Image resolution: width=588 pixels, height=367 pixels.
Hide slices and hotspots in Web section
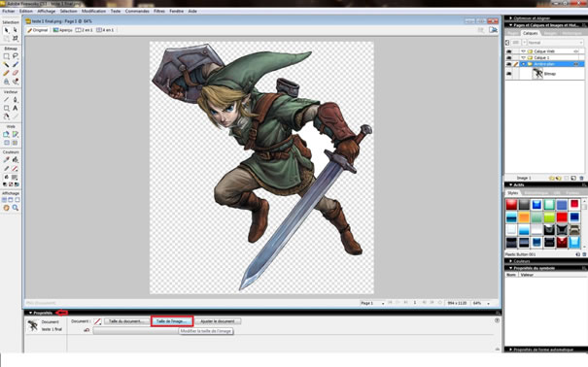(7, 143)
